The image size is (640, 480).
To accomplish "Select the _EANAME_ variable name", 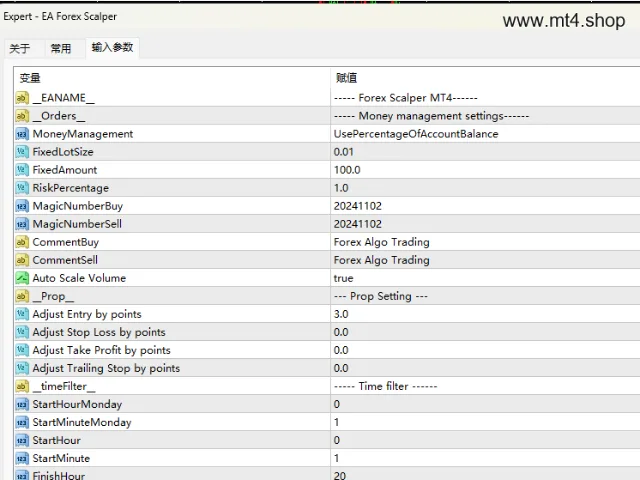I will 64,98.
